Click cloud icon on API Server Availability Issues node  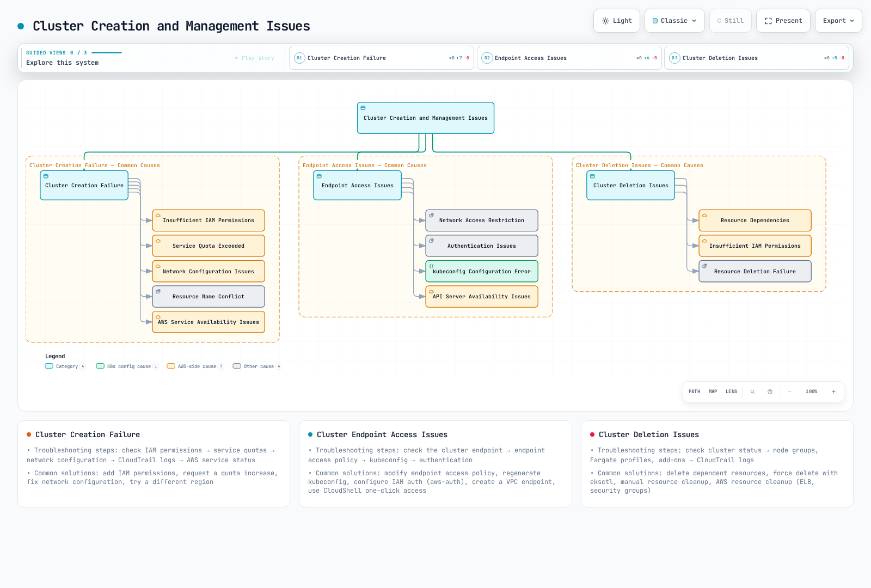pos(431,291)
